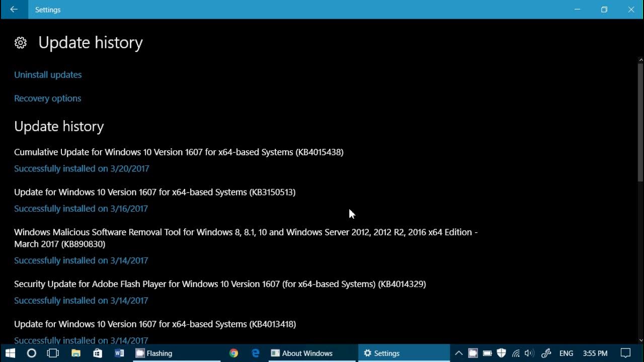
Task: Open the Action Center notifications icon
Action: [x=625, y=353]
